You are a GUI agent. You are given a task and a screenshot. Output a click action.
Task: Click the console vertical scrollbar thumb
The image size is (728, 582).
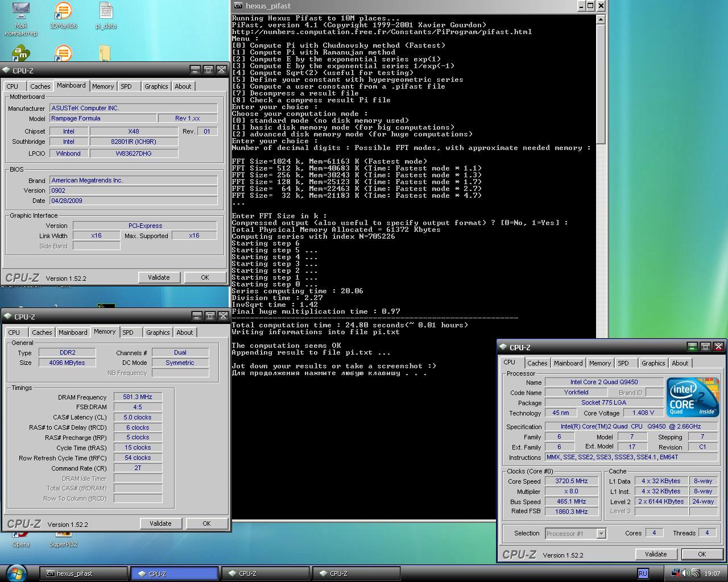click(601, 83)
